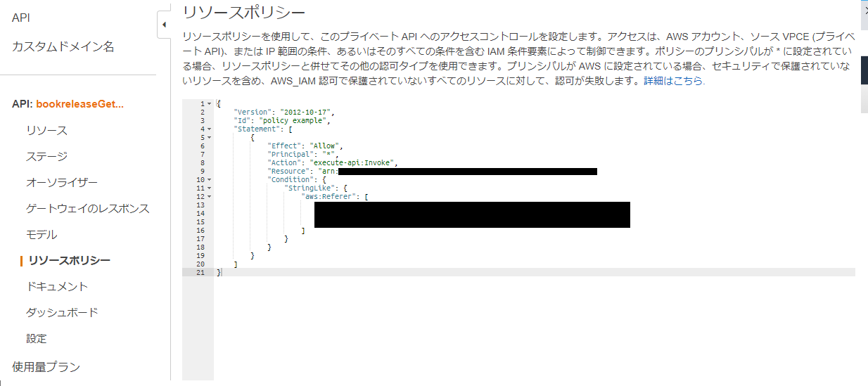868x386 pixels.
Task: Collapse the aws:Referer fold at line 12
Action: tap(209, 196)
